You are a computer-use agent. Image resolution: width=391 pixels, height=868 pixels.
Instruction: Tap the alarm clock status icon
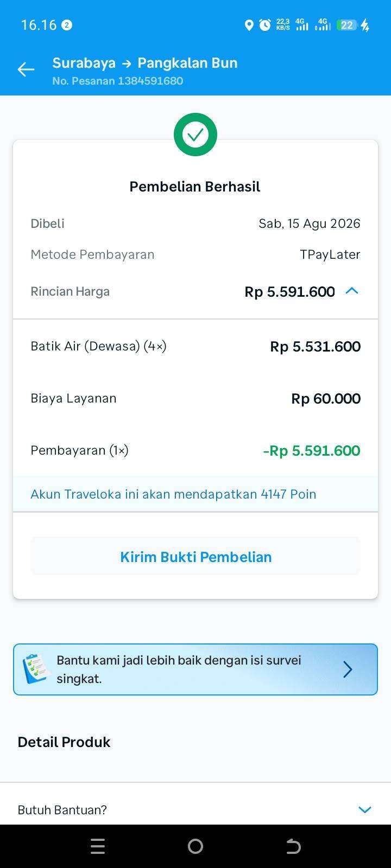(265, 25)
